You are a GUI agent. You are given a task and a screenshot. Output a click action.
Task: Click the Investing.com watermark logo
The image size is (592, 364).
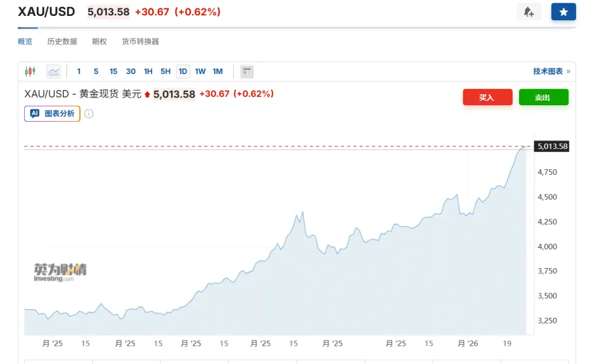pyautogui.click(x=60, y=272)
